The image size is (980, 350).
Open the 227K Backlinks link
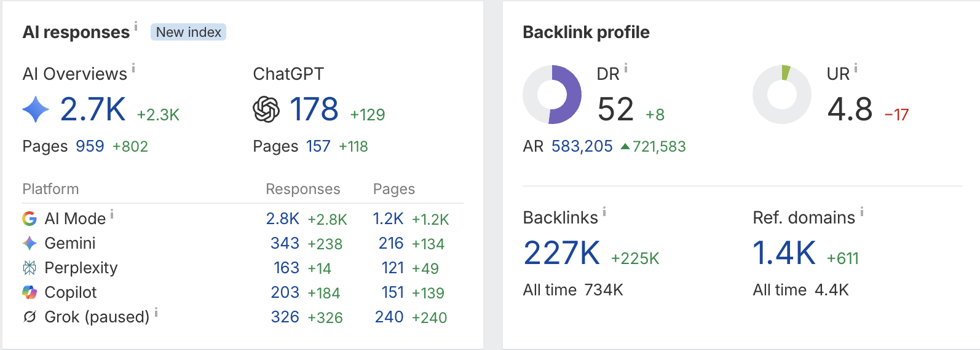coord(562,253)
